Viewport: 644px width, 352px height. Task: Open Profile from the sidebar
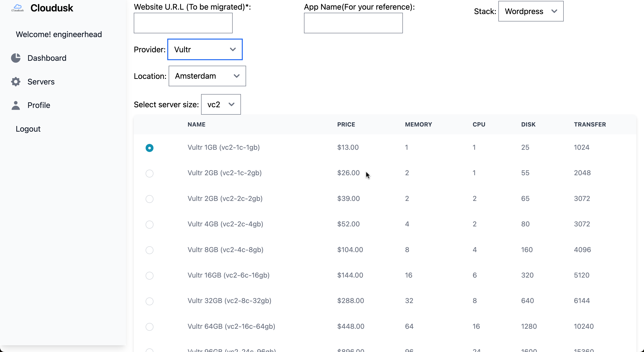tap(39, 105)
